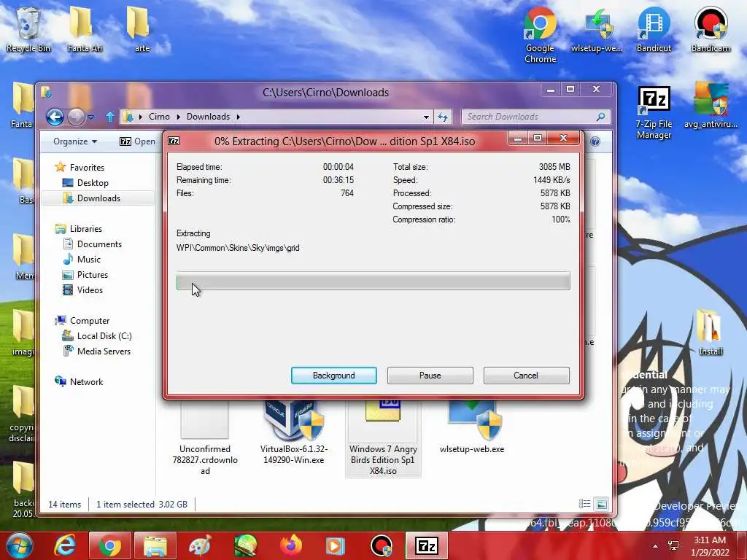Click the up-folder arrow in Explorer
This screenshot has width=747, height=560.
[x=110, y=117]
